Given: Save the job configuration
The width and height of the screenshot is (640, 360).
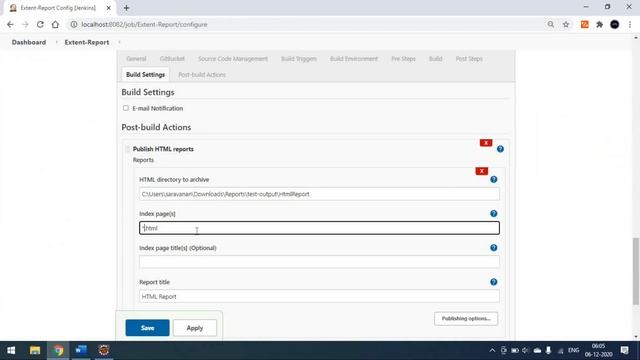Looking at the screenshot, I should coord(147,328).
